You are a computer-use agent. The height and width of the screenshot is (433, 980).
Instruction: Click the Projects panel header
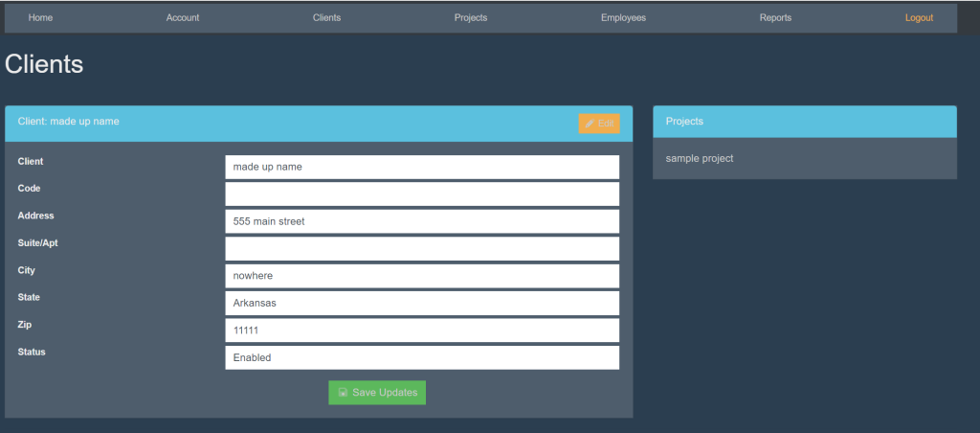pos(804,122)
